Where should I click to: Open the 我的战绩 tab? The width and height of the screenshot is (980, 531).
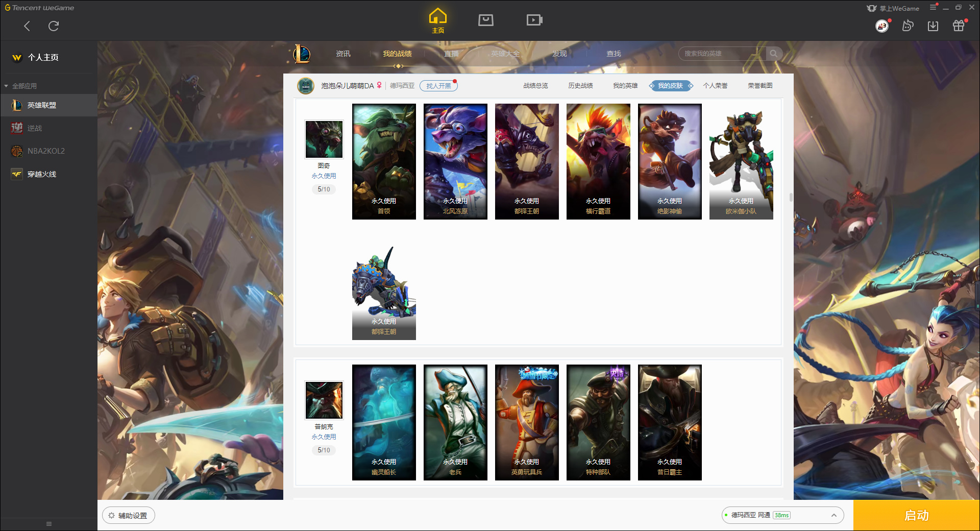point(397,54)
